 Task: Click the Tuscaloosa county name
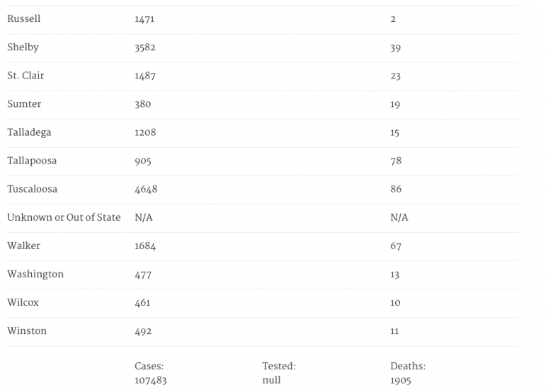(32, 189)
